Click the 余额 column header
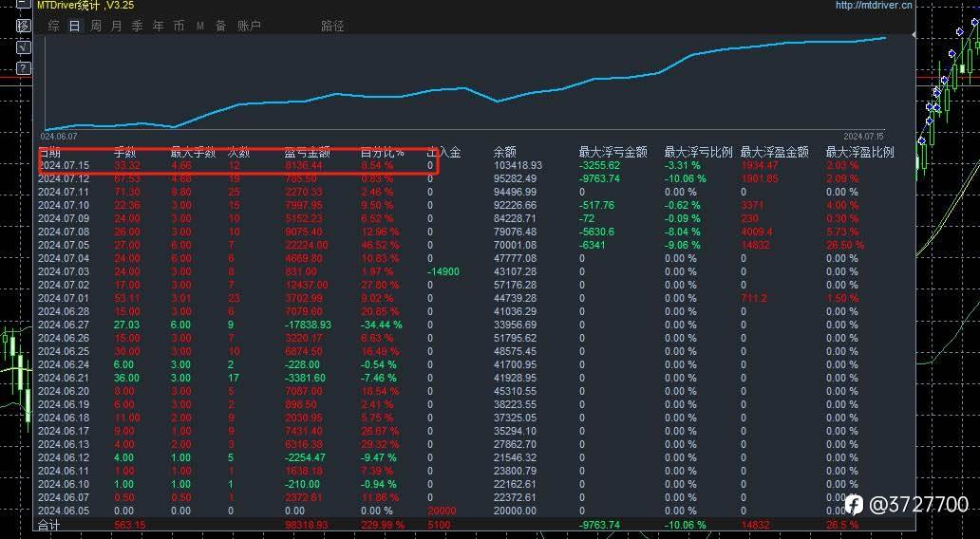Image resolution: width=980 pixels, height=539 pixels. point(504,152)
